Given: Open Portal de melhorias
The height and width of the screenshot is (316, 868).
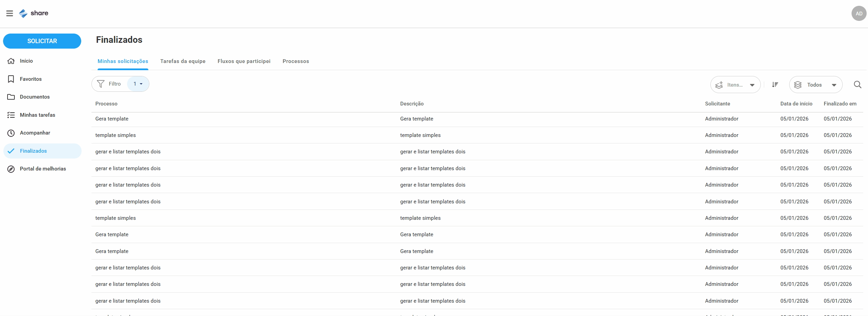Looking at the screenshot, I should pos(42,169).
